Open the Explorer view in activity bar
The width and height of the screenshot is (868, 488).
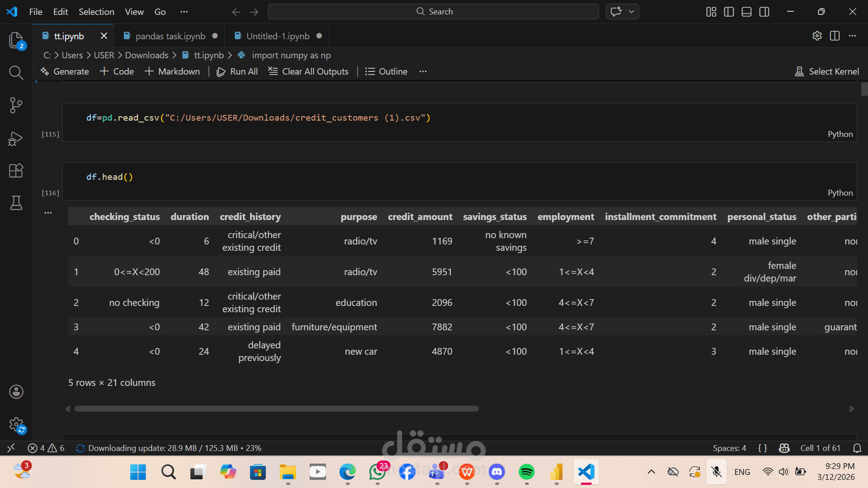coord(16,40)
